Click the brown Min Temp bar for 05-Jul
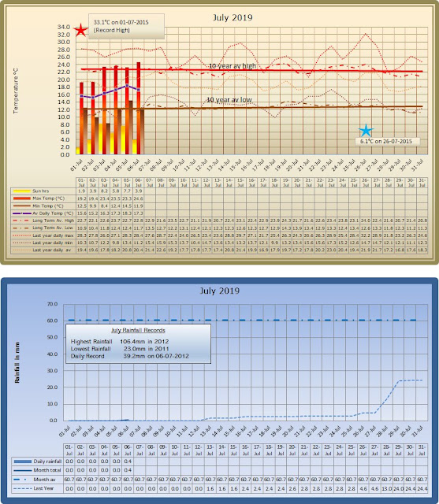 pyautogui.click(x=131, y=128)
